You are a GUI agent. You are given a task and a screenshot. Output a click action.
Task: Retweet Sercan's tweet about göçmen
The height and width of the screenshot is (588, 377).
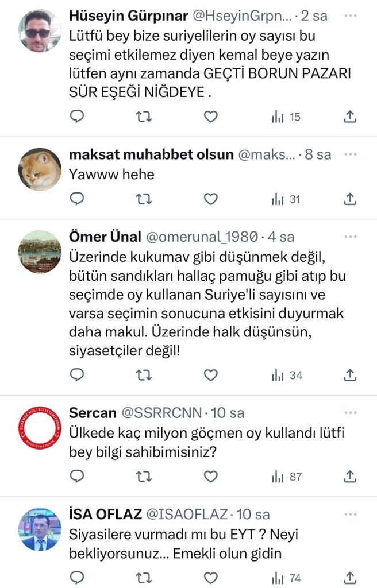[x=144, y=476]
